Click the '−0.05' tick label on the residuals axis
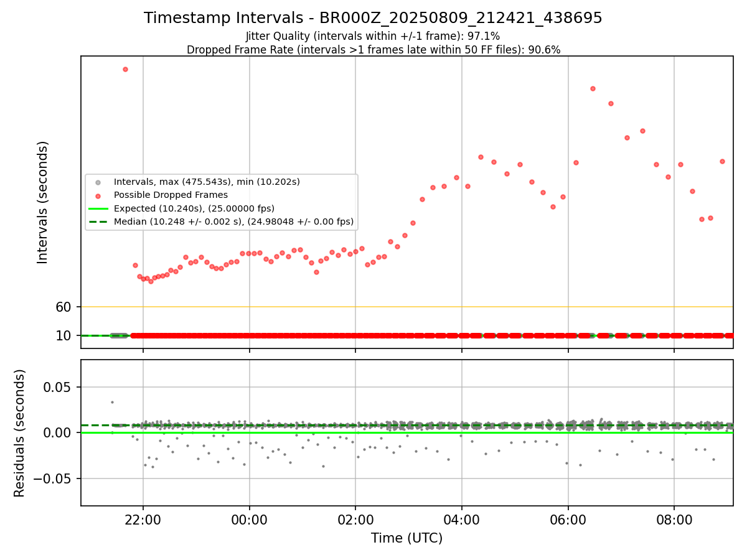The image size is (747, 560). coord(54,478)
